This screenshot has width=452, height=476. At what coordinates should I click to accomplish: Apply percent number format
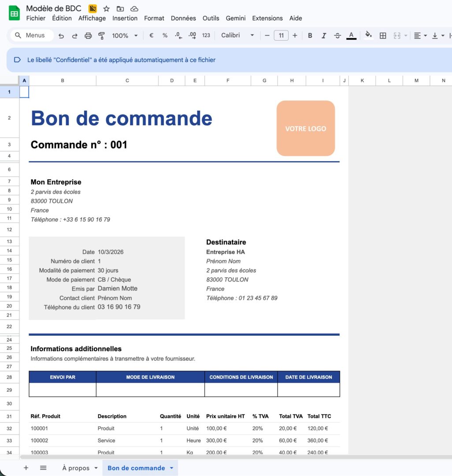click(x=165, y=35)
